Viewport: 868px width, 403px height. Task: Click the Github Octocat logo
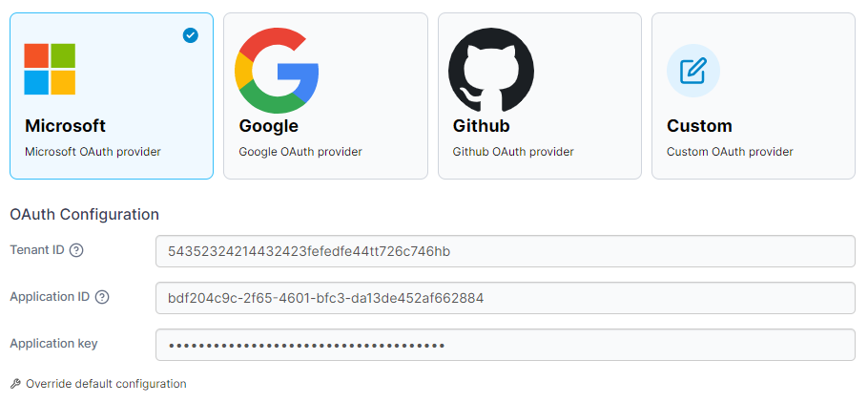coord(491,70)
